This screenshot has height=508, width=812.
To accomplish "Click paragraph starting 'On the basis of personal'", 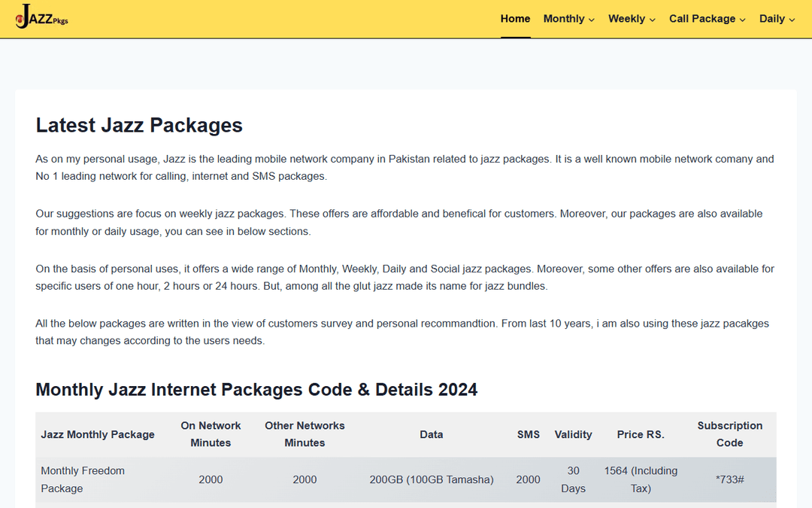I will [405, 277].
